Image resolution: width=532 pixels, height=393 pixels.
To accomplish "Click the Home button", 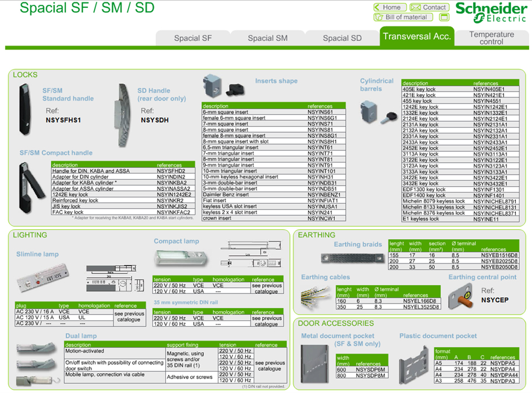I will 390,7.
